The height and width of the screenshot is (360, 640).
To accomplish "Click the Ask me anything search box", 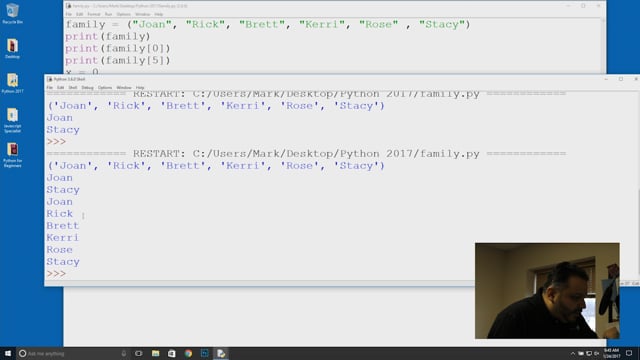I will point(73,353).
